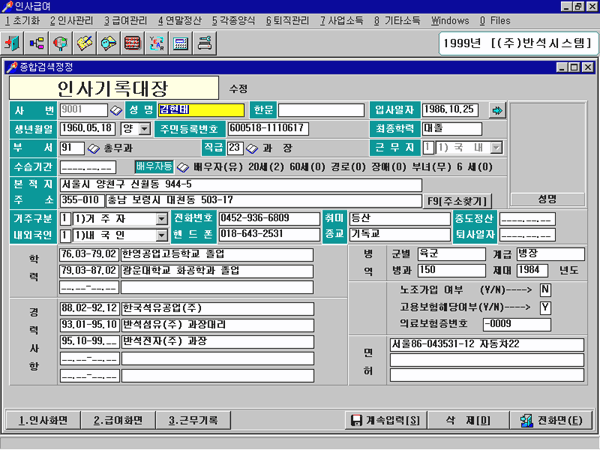This screenshot has width=600, height=450.
Task: Open the calculator from the toolbar
Action: [x=181, y=44]
